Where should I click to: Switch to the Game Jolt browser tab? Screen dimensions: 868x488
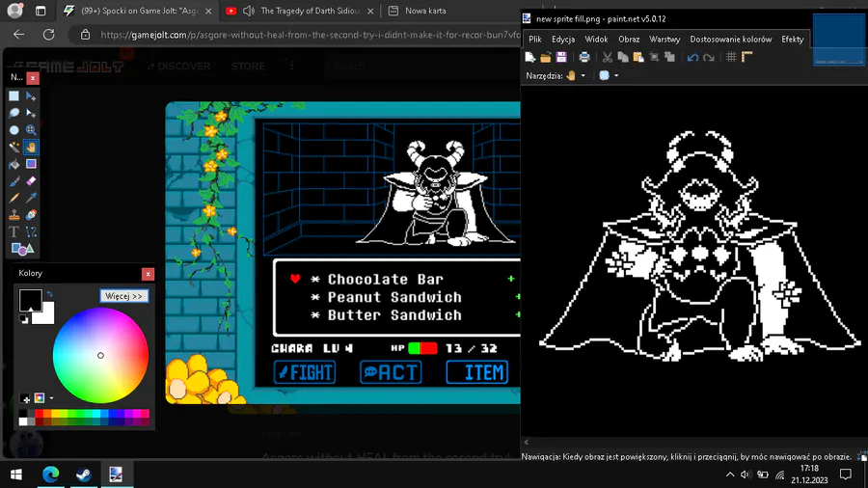[138, 11]
